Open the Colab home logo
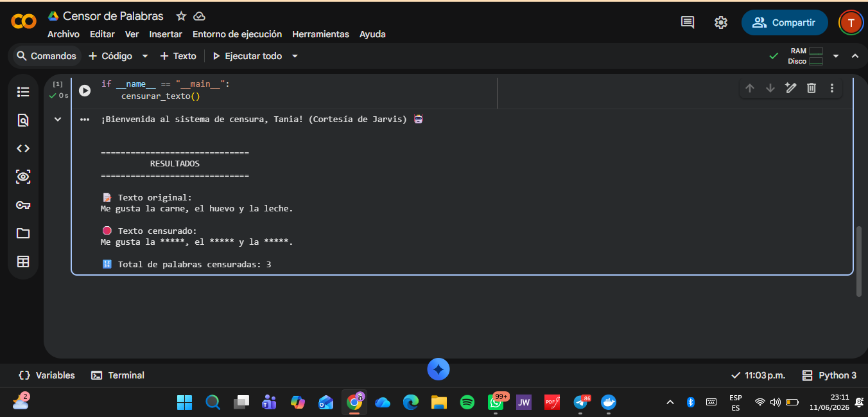Viewport: 868px width, 417px height. click(24, 21)
